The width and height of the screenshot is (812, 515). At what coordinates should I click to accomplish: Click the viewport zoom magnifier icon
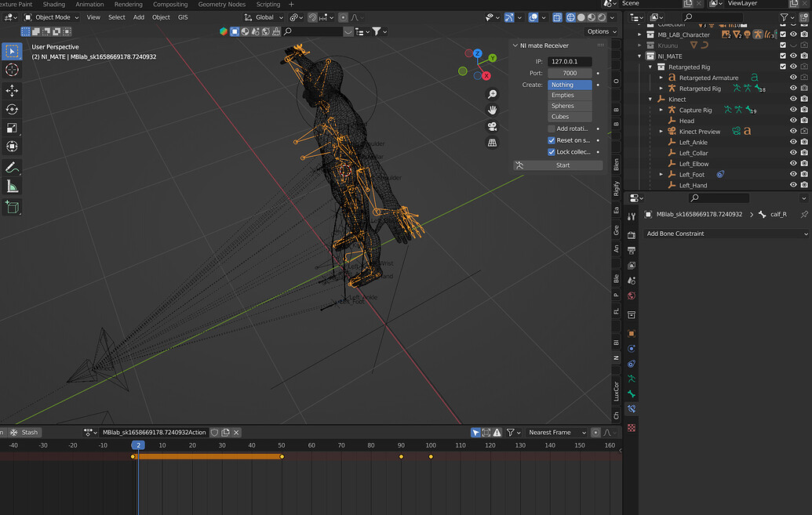[492, 94]
